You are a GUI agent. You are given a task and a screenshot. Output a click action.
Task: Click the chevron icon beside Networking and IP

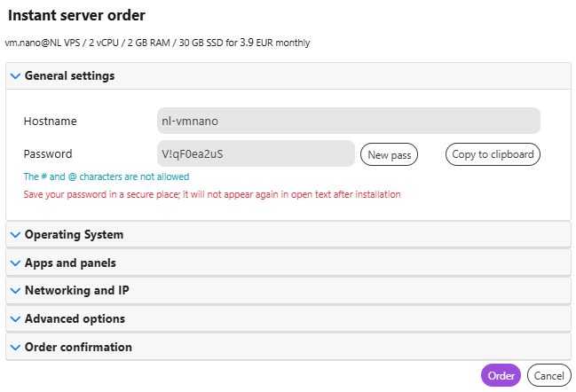pos(15,291)
